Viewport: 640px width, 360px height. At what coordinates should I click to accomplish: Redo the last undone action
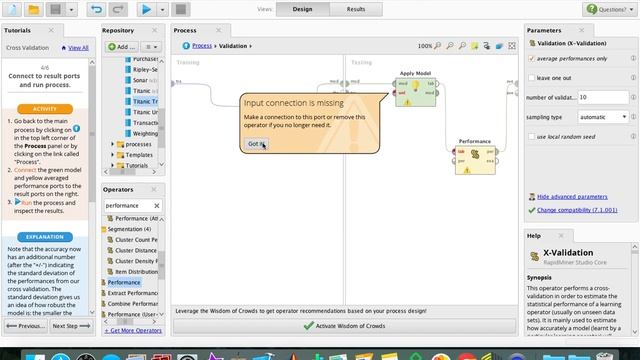click(118, 9)
